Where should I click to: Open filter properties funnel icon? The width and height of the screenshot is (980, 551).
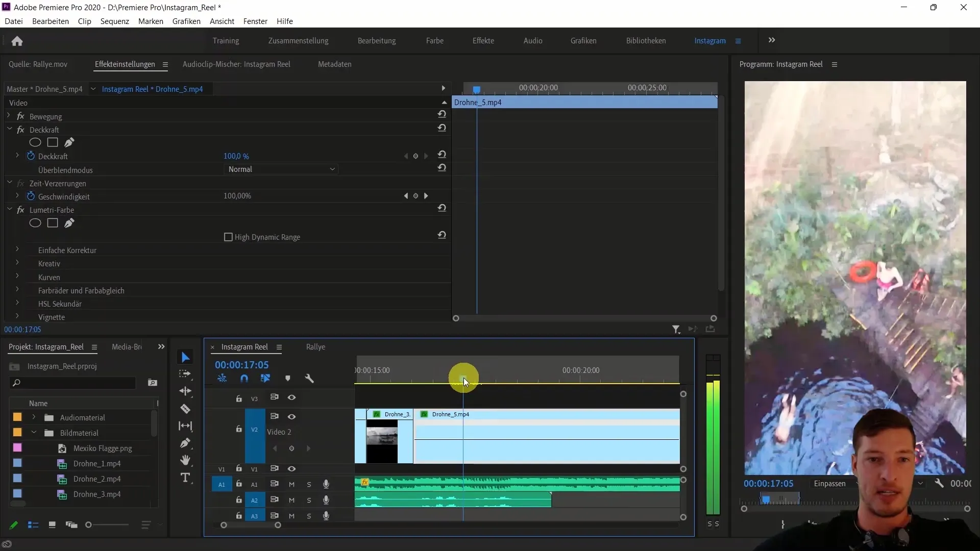tap(676, 330)
